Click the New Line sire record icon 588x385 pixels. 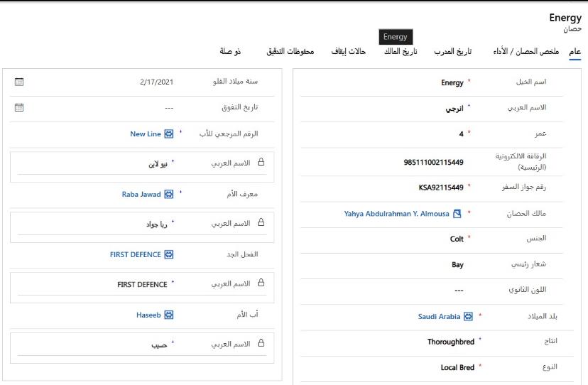pos(169,134)
